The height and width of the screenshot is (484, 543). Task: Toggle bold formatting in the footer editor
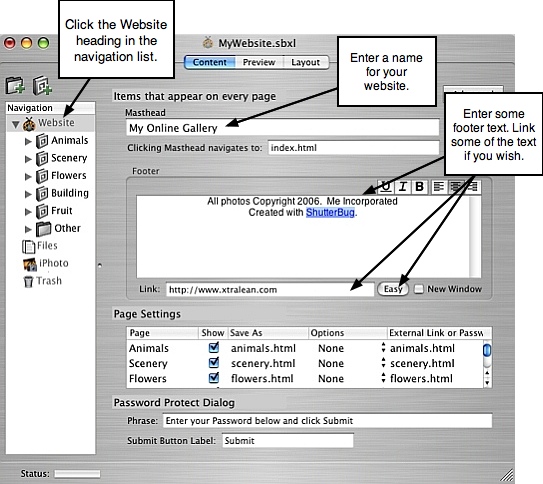coord(419,187)
